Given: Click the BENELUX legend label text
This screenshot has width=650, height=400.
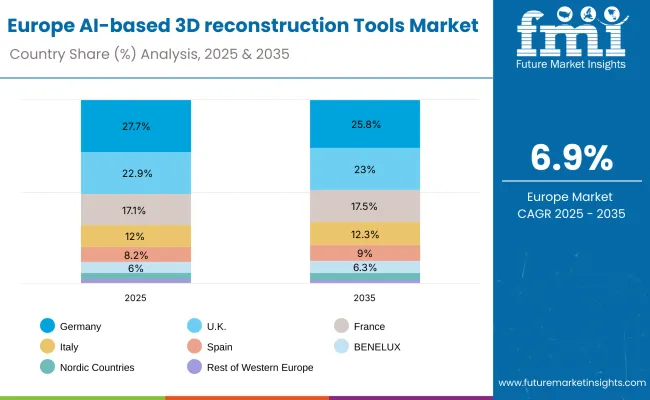Looking at the screenshot, I should point(377,347).
